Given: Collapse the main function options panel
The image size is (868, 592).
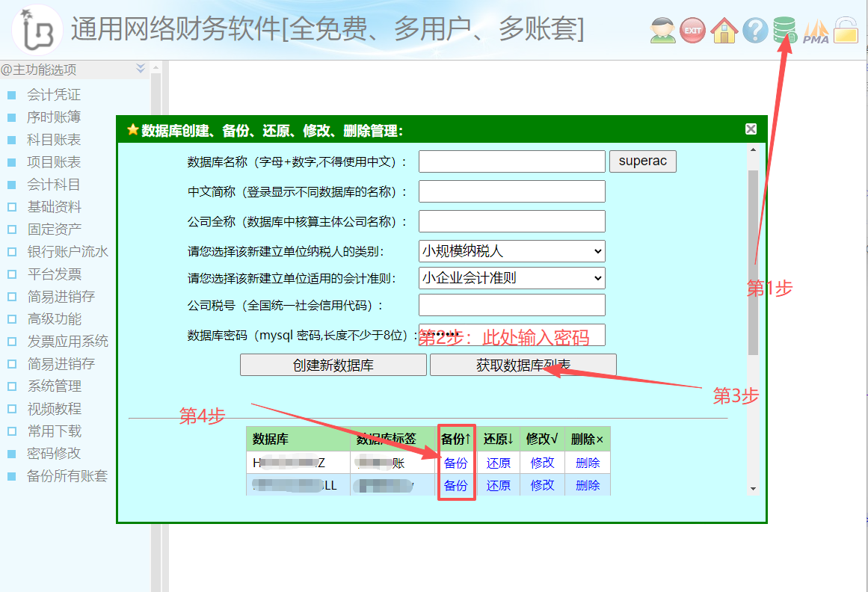Looking at the screenshot, I should point(141,69).
